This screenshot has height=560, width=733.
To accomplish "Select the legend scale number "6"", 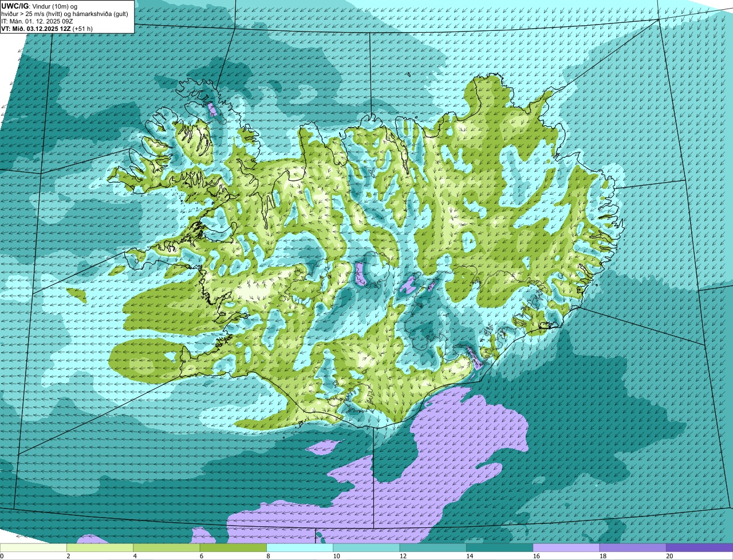I will (200, 556).
